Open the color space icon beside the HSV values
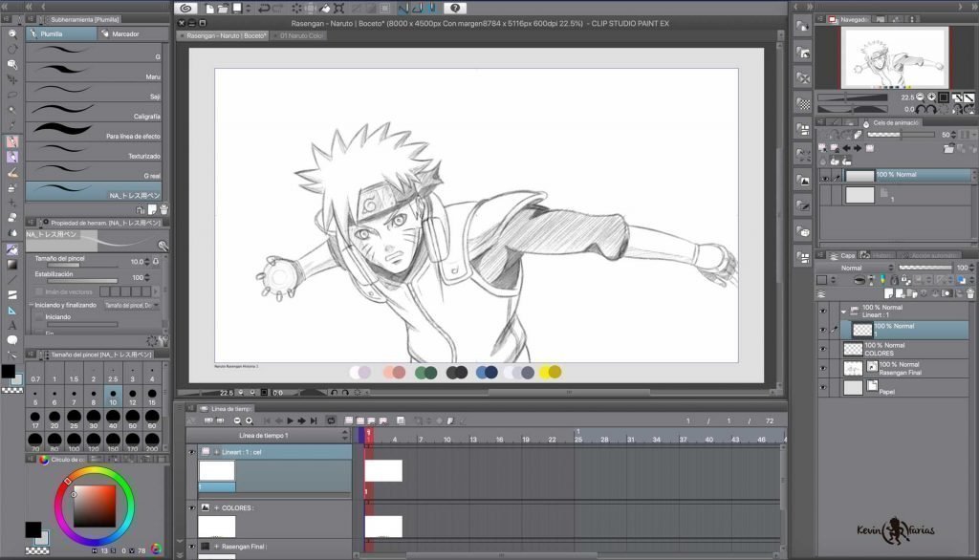This screenshot has width=979, height=560. (156, 549)
